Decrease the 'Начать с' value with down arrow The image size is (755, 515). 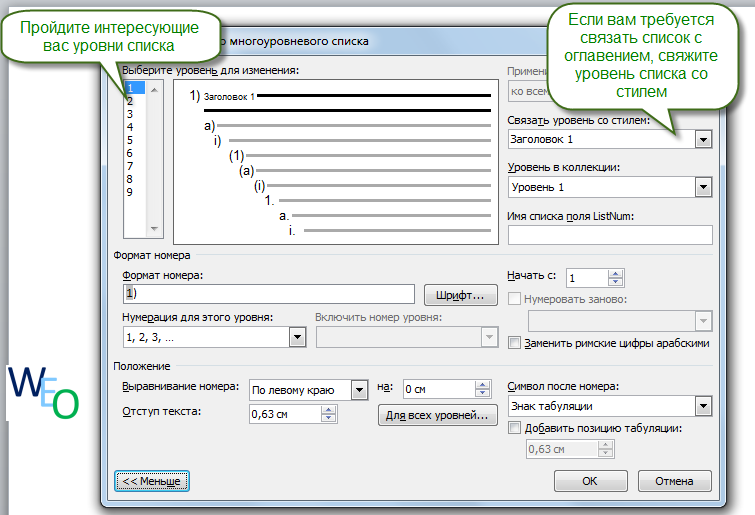616,283
